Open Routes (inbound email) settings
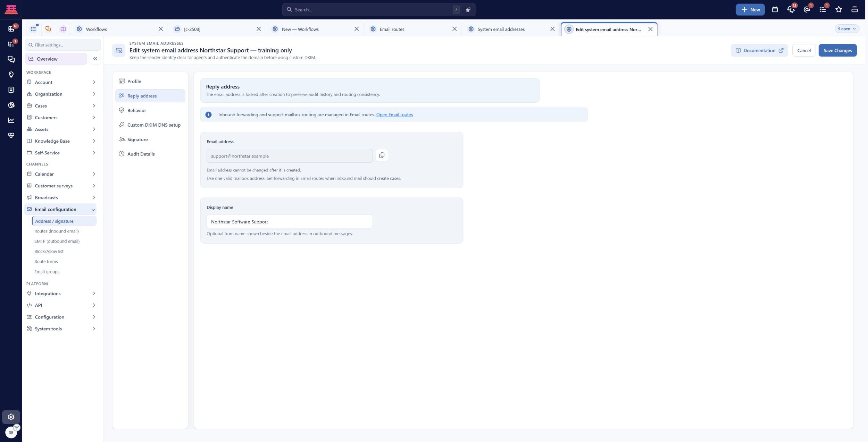 (57, 231)
